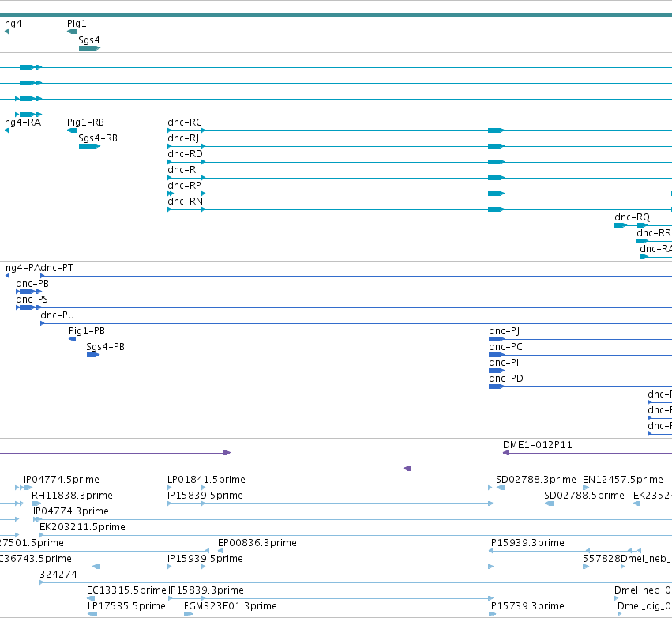This screenshot has width=672, height=618.
Task: Open the ng4-PA protein label
Action: tap(23, 268)
